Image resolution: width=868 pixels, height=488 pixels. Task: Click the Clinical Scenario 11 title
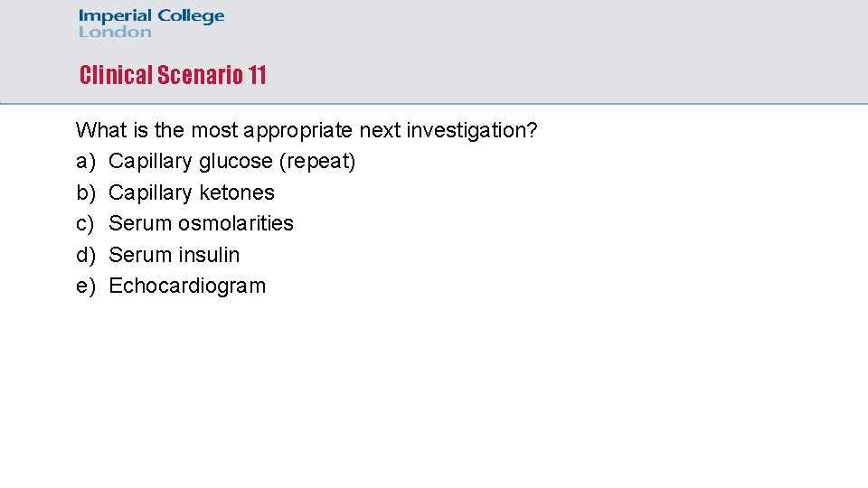173,75
